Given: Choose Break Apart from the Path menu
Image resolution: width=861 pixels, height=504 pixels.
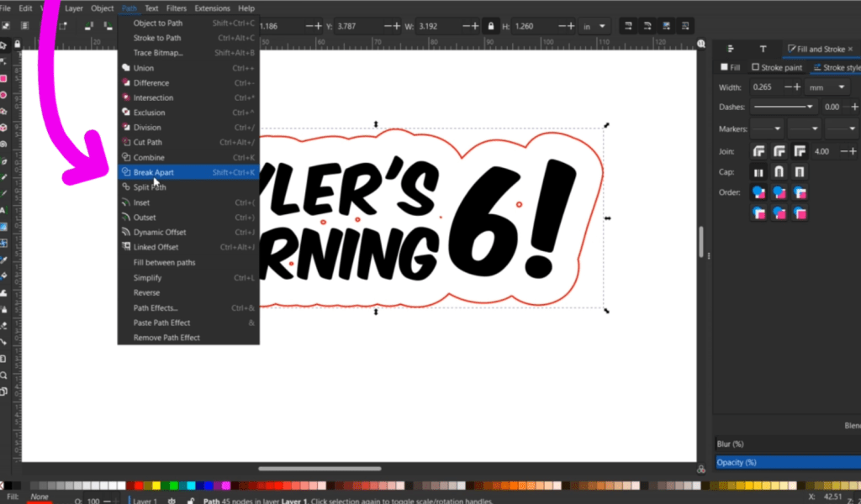Looking at the screenshot, I should [154, 172].
